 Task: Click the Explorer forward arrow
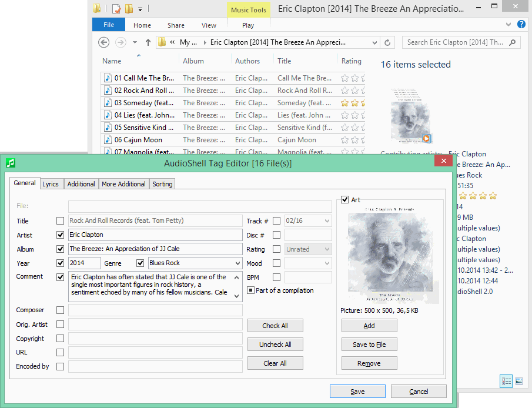tap(121, 42)
